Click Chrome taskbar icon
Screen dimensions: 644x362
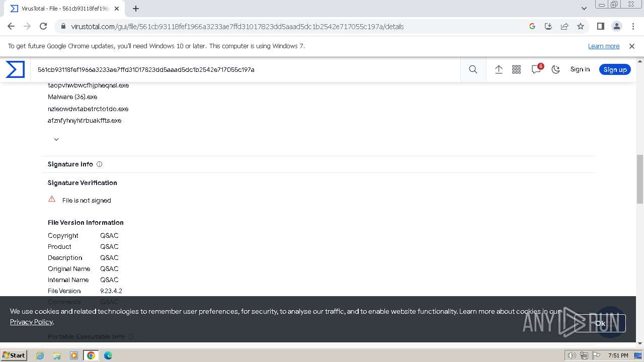point(91,355)
